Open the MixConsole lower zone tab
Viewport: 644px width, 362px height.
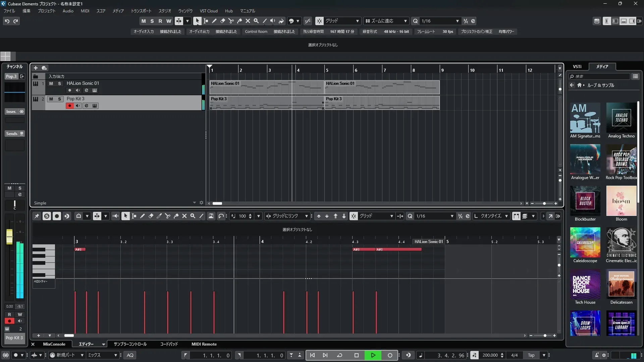[x=54, y=344]
